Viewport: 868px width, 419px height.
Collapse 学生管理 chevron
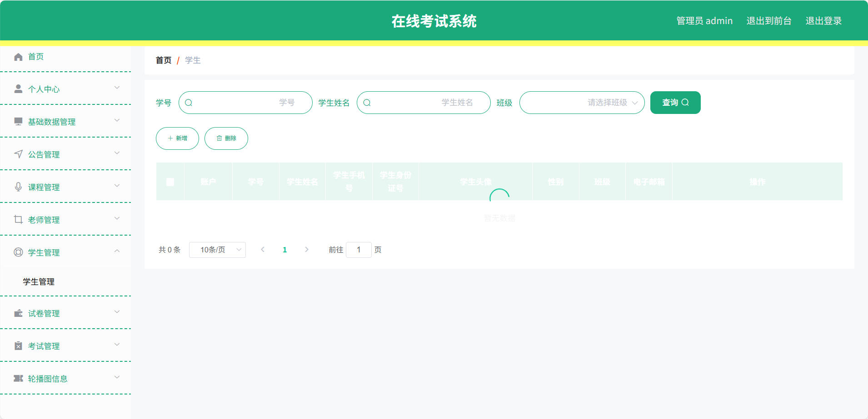click(117, 251)
